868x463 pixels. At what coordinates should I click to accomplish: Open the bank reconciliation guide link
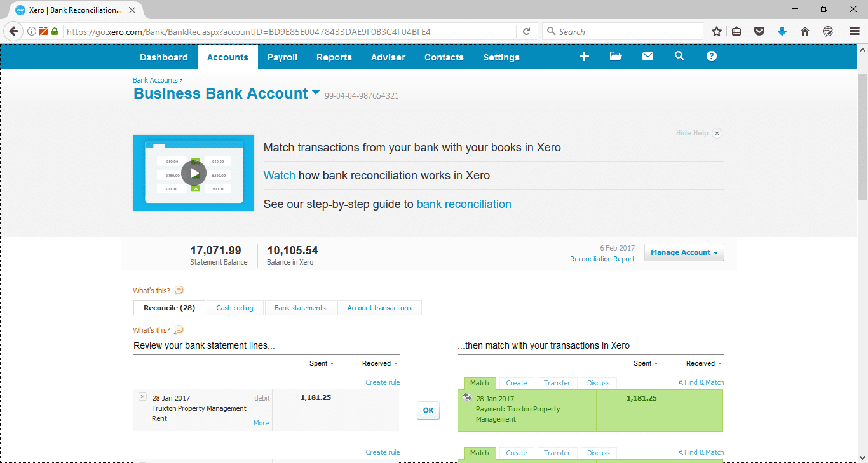click(464, 204)
